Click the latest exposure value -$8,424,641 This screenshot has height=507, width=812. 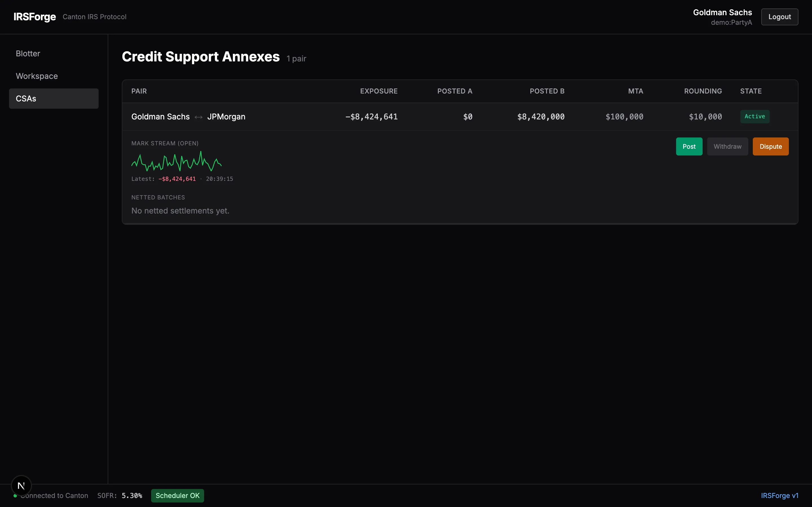177,179
